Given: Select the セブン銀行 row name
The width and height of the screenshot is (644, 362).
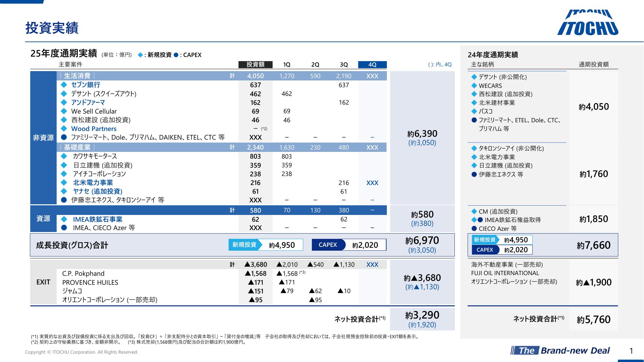Looking at the screenshot, I should click(86, 85).
